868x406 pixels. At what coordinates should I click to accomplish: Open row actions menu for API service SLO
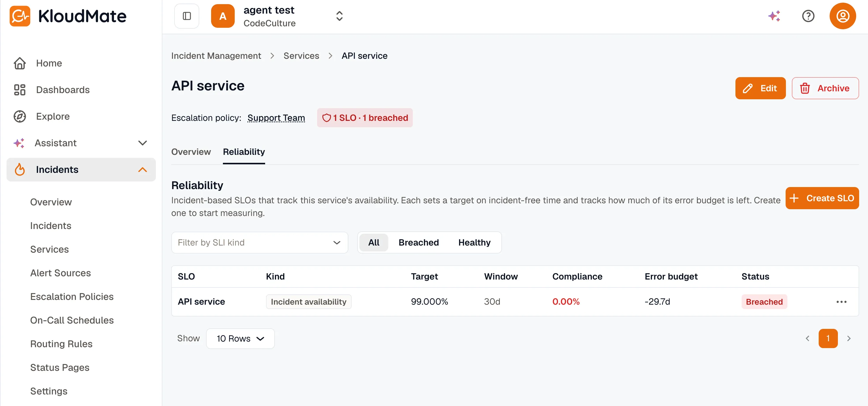tap(841, 302)
